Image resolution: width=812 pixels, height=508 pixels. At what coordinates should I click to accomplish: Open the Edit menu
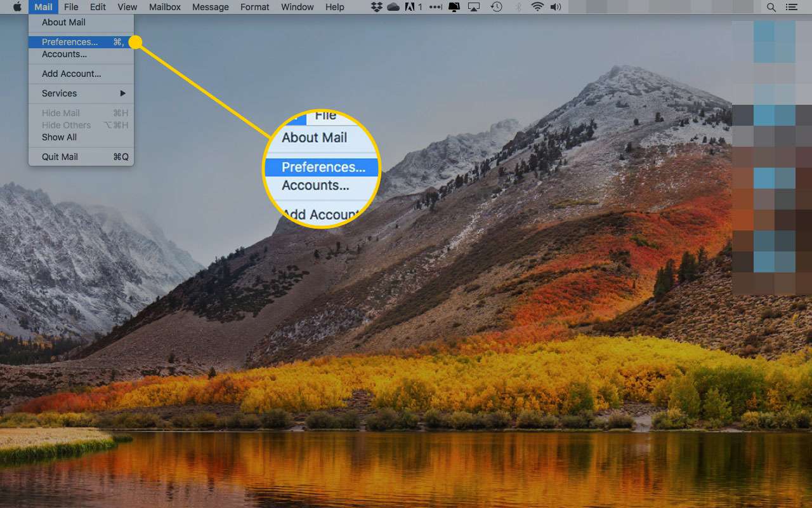click(98, 7)
